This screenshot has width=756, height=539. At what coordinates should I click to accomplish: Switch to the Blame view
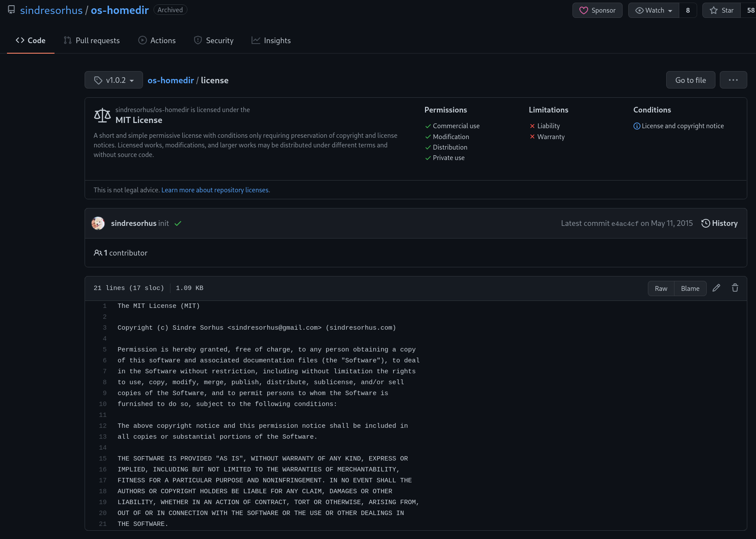[690, 288]
